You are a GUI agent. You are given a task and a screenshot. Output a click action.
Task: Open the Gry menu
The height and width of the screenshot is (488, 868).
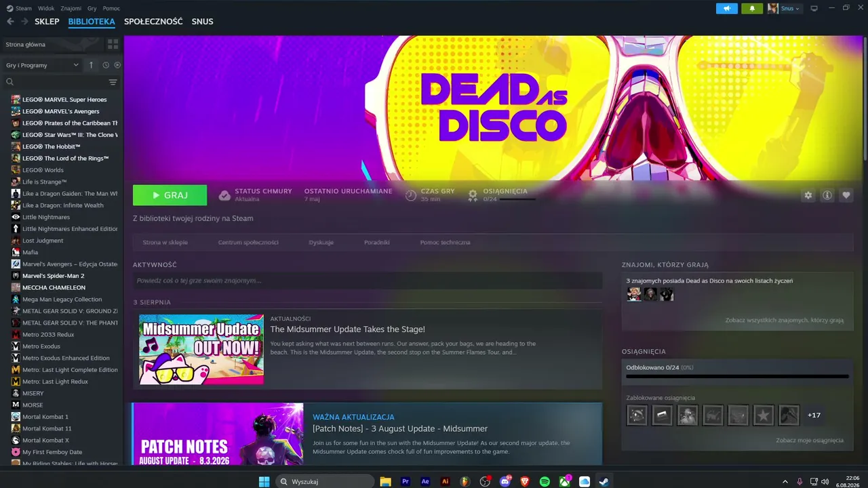pos(92,8)
